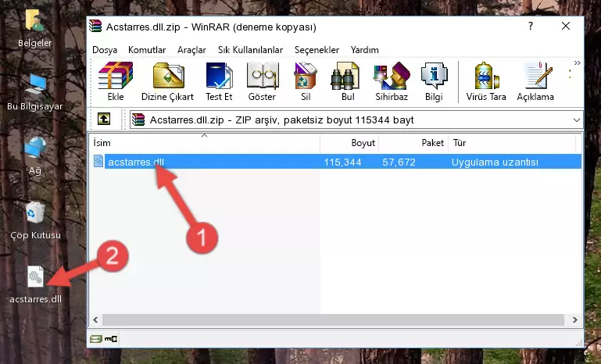This screenshot has width=601, height=364.
Task: Select Çöp Kutusu recycle bin icon
Action: pos(35,221)
